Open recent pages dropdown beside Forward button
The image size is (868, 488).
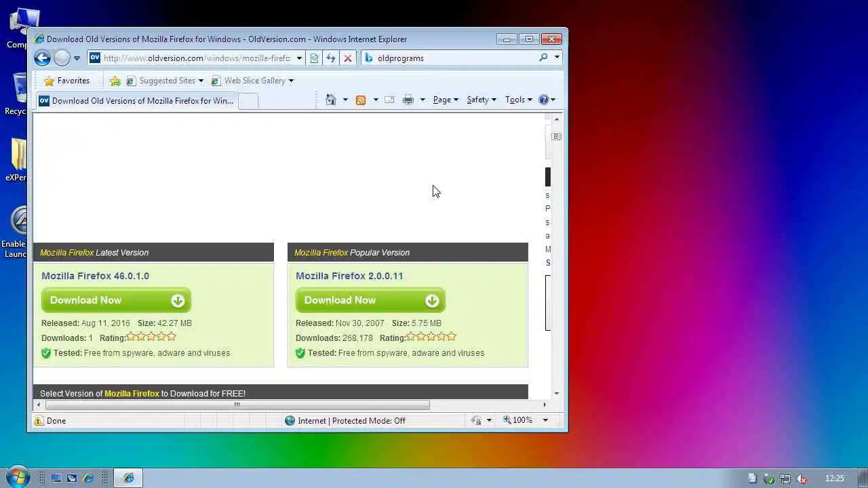click(x=77, y=58)
